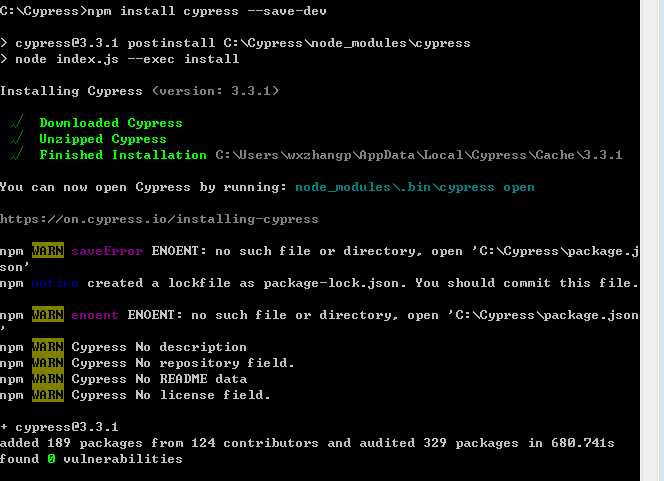This screenshot has height=481, width=664.
Task: Click the 'enoent' warning label
Action: (95, 315)
